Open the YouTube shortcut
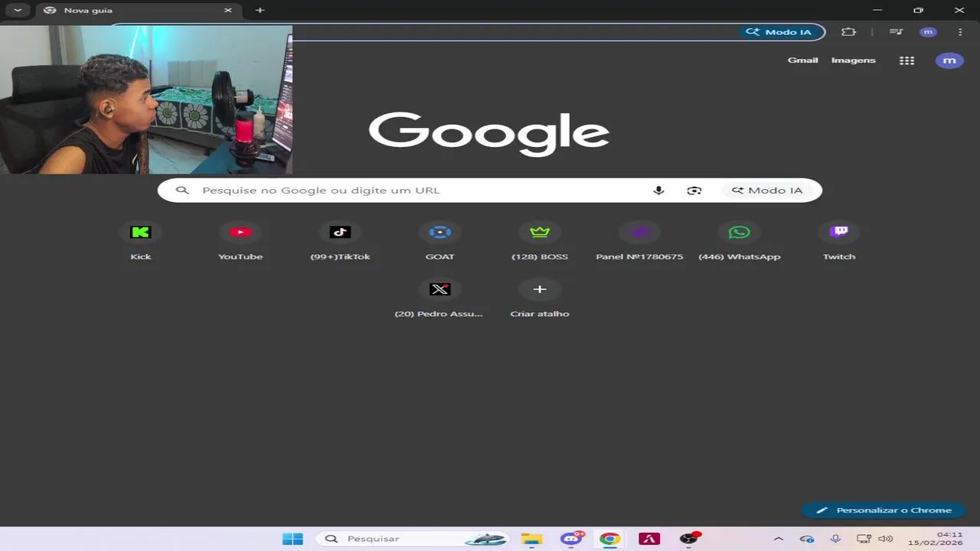 (240, 231)
